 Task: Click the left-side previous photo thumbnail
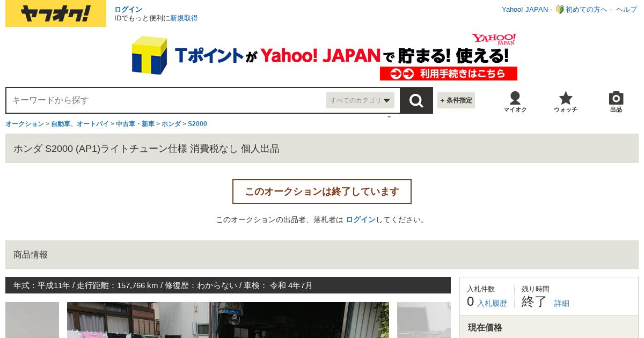coord(32,320)
